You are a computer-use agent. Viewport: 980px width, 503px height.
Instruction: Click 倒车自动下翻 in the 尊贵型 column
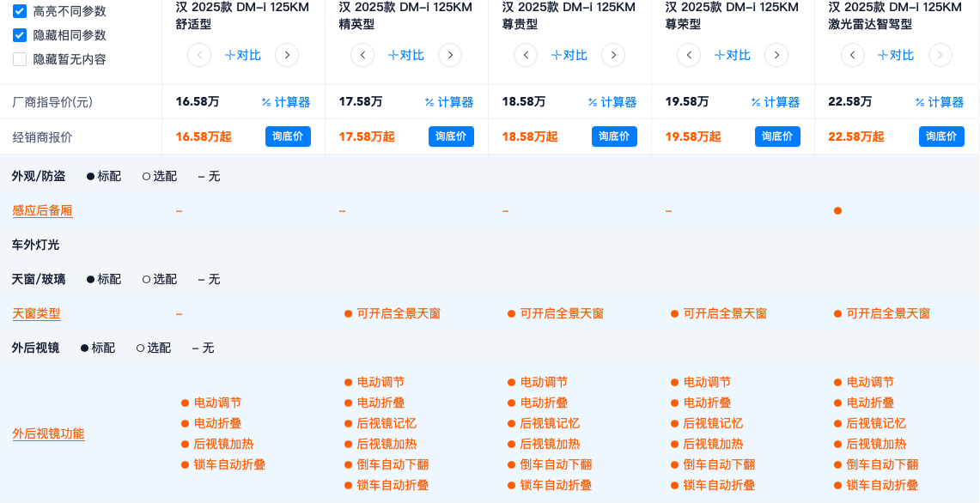(x=556, y=465)
